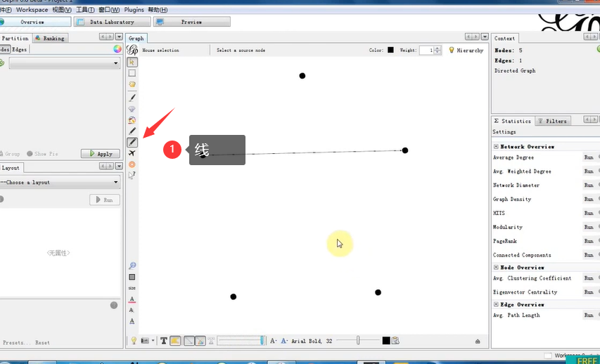Screen dimensions: 600x364
Task: Click the Apply button in Partition panel
Action: 101,154
